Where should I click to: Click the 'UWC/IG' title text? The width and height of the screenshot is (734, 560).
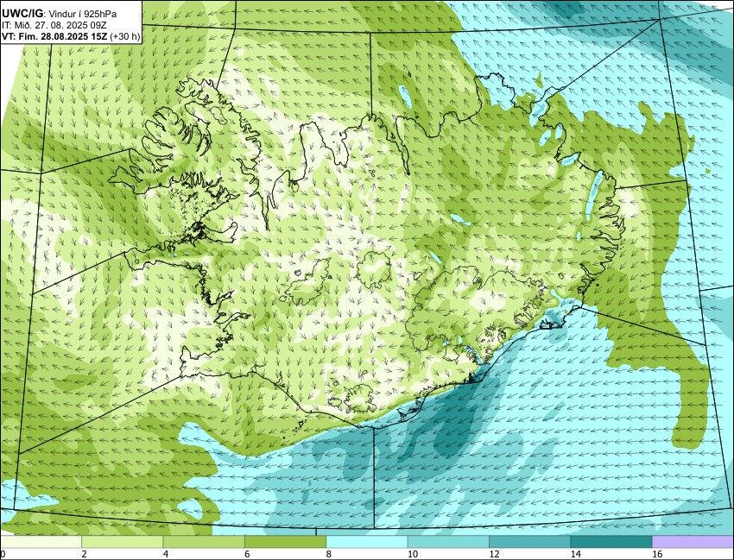coord(22,14)
